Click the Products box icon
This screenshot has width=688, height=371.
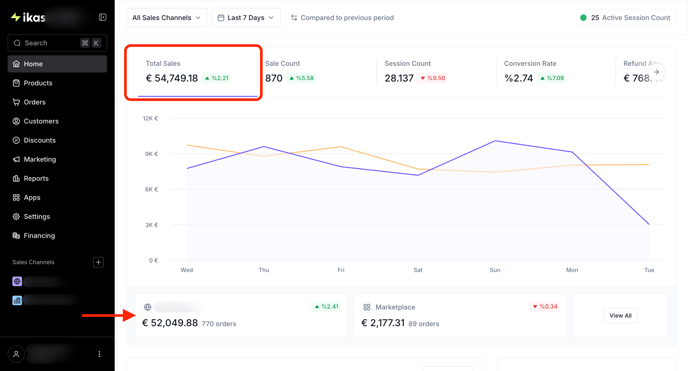(16, 83)
